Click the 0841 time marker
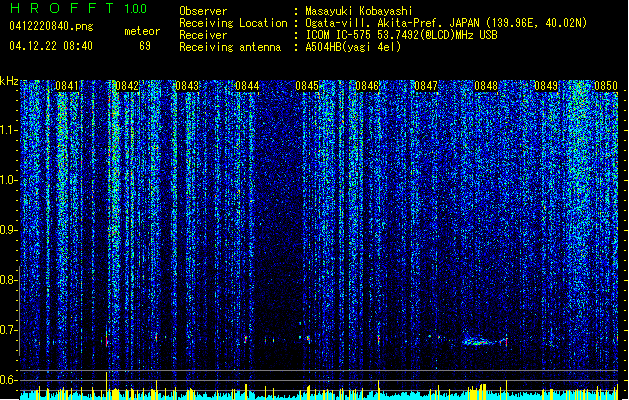Viewport: 629px width, 400px height. pyautogui.click(x=67, y=86)
